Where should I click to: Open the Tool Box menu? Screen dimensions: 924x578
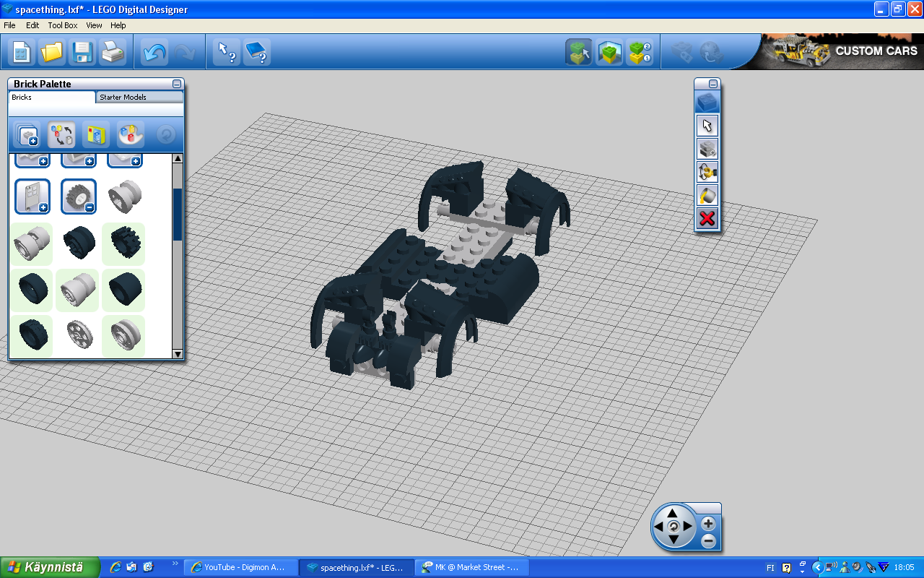tap(63, 25)
